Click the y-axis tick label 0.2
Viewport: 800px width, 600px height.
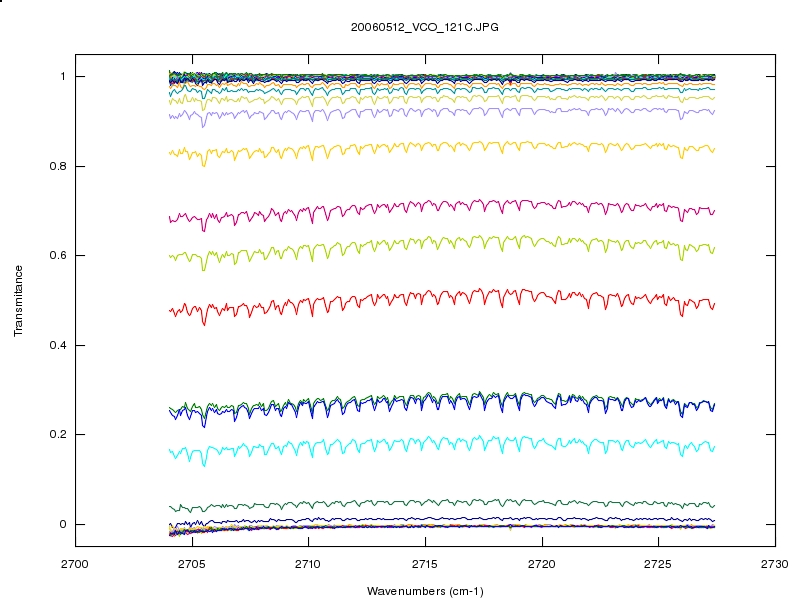click(x=58, y=435)
